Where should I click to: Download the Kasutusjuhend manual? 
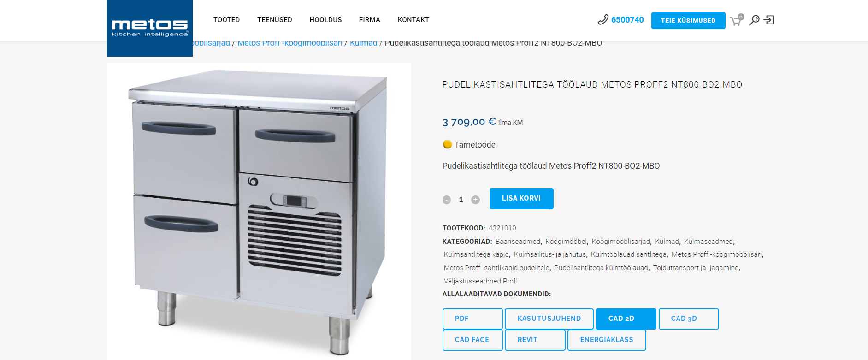pos(549,319)
